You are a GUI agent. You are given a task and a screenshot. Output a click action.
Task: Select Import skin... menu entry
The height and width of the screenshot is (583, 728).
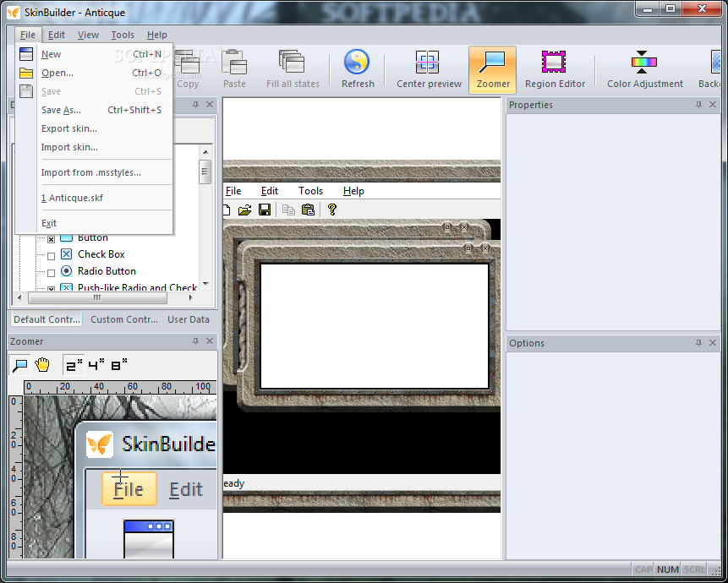pos(94,147)
